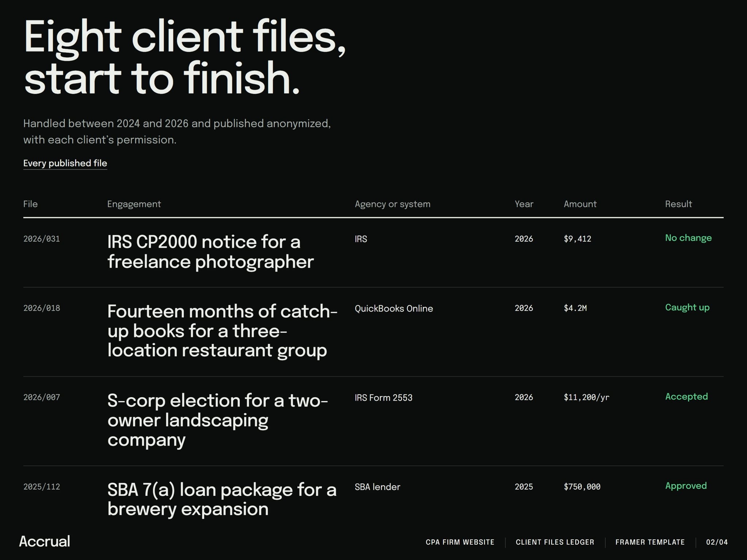
Task: Click the Agency or system column header
Action: pyautogui.click(x=392, y=204)
